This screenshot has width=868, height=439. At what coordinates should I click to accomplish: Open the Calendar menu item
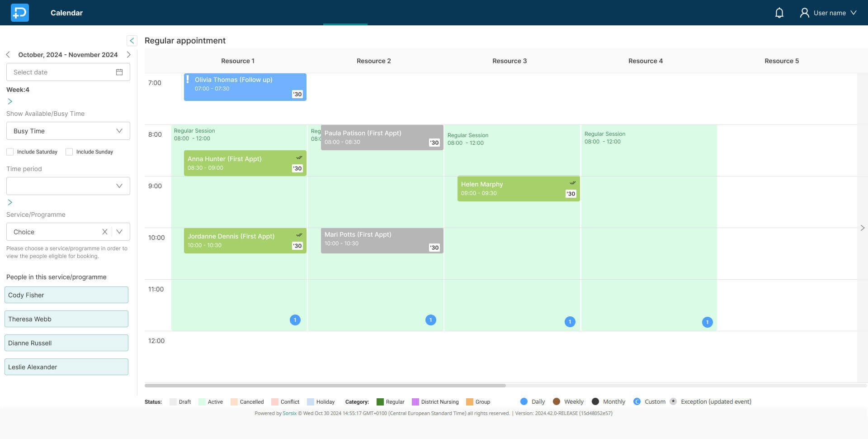[x=66, y=13]
